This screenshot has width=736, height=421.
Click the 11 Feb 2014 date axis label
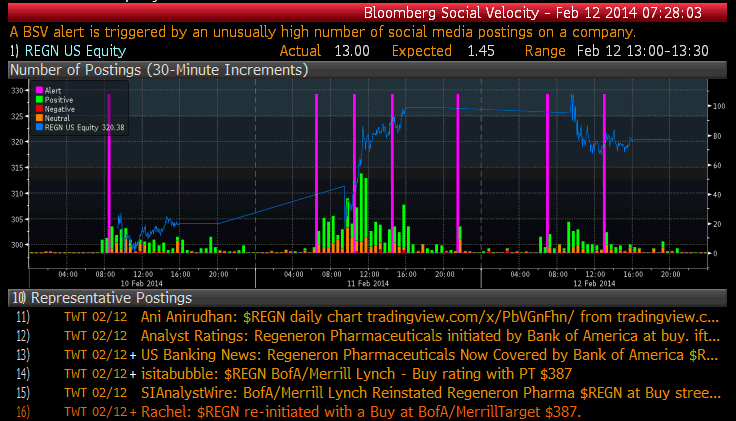[366, 282]
